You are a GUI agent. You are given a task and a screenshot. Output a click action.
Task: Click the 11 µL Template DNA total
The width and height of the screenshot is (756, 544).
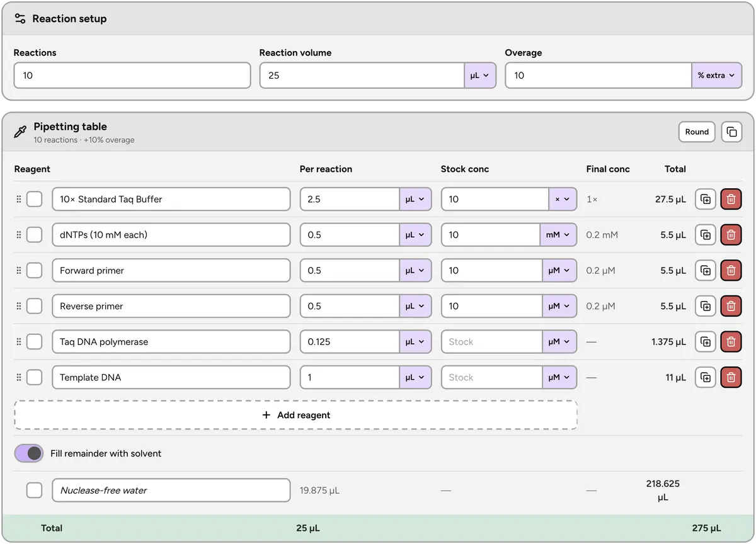tap(675, 378)
